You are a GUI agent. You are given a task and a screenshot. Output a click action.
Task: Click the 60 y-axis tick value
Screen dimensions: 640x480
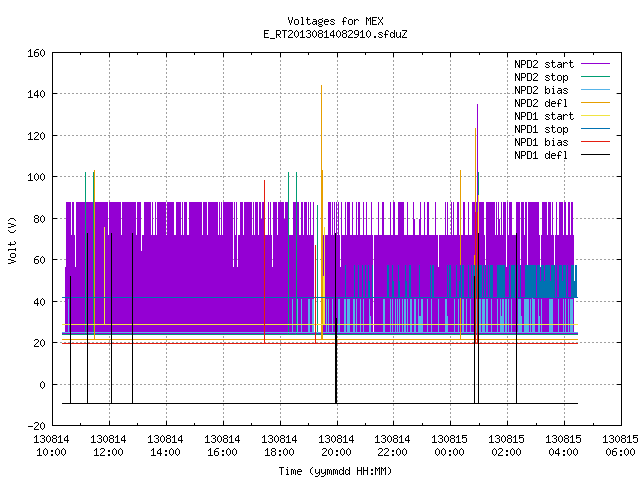point(39,260)
